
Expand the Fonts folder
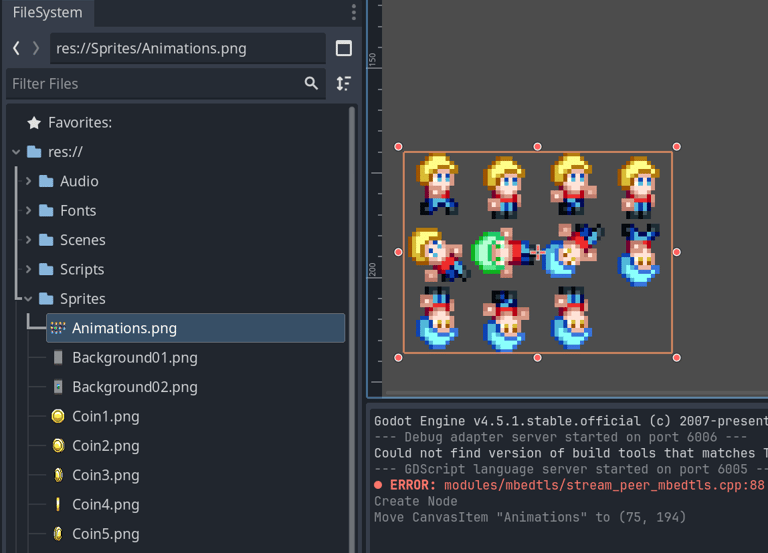coord(28,211)
